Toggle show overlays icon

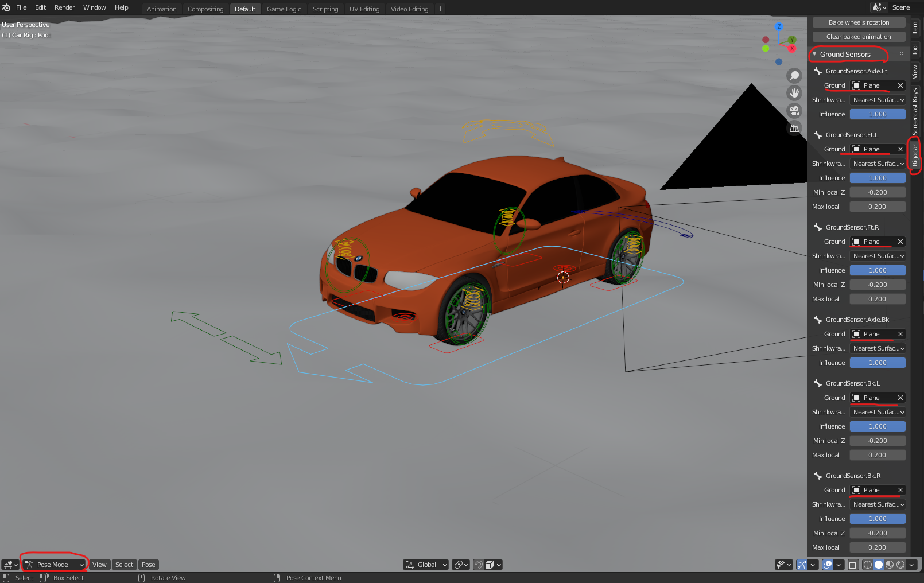point(828,565)
